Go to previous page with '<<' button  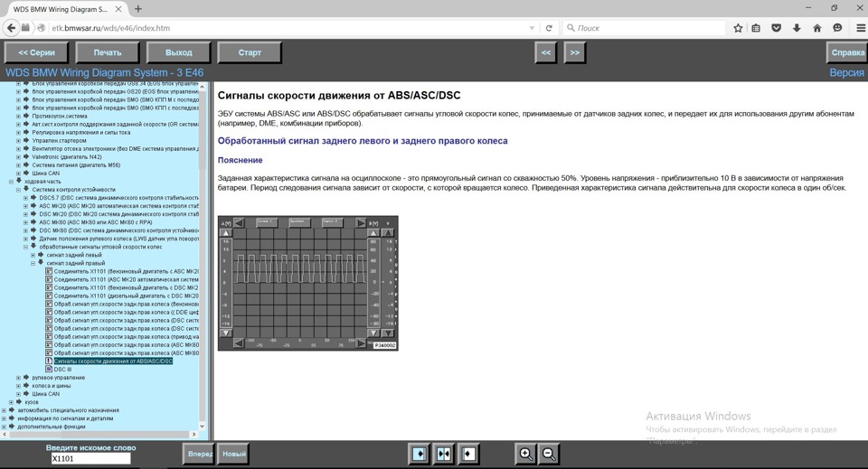[x=546, y=52]
